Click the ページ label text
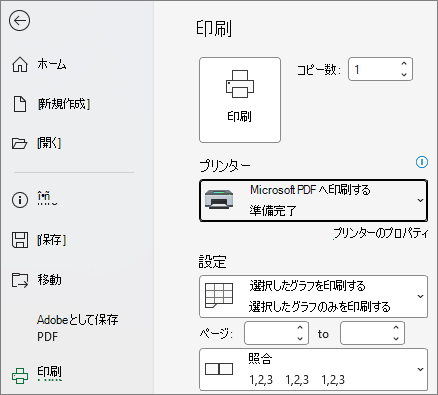The width and height of the screenshot is (438, 395). (216, 333)
